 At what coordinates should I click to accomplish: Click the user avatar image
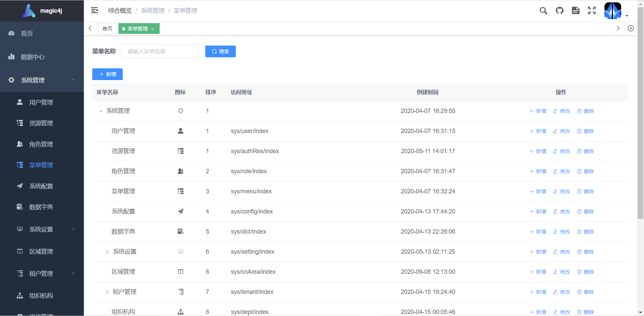click(x=613, y=11)
